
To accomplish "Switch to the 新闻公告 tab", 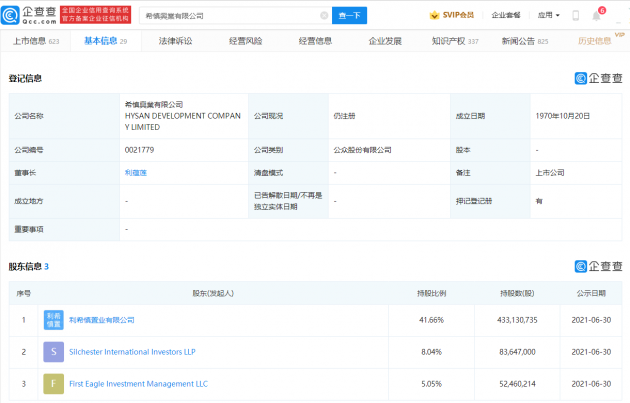I will (525, 41).
